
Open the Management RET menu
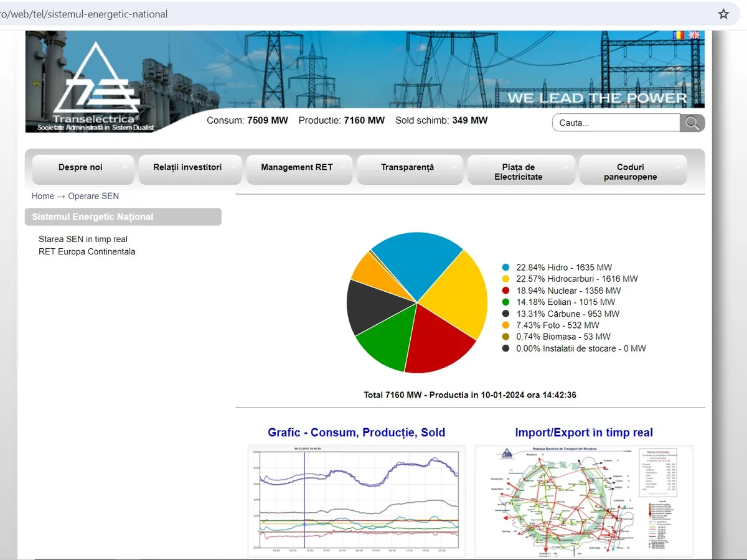point(297,167)
